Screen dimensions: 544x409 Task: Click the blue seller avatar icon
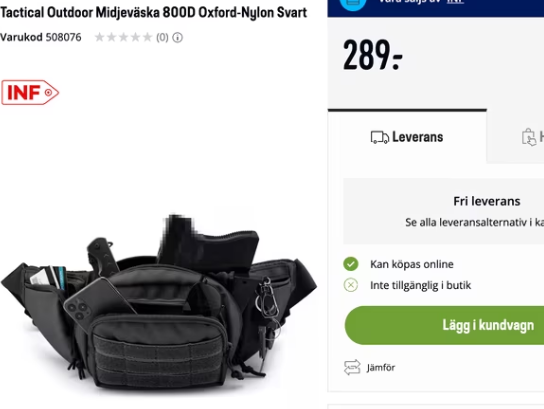[x=353, y=3]
